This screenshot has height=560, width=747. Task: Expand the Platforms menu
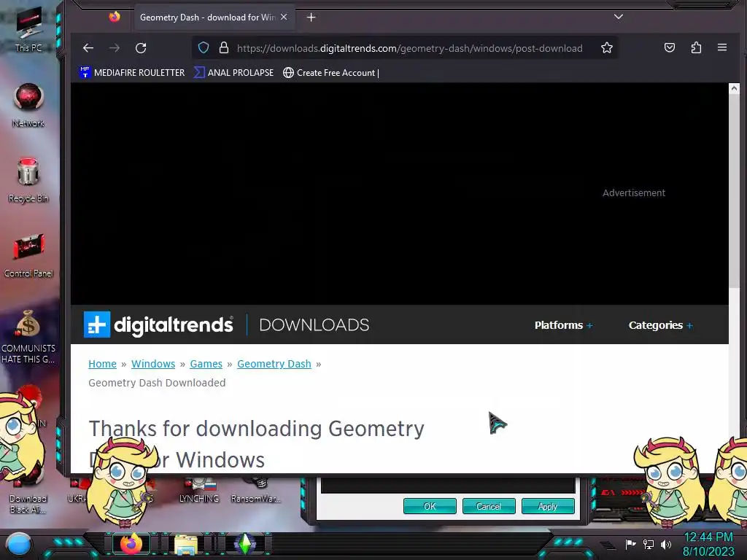(564, 325)
